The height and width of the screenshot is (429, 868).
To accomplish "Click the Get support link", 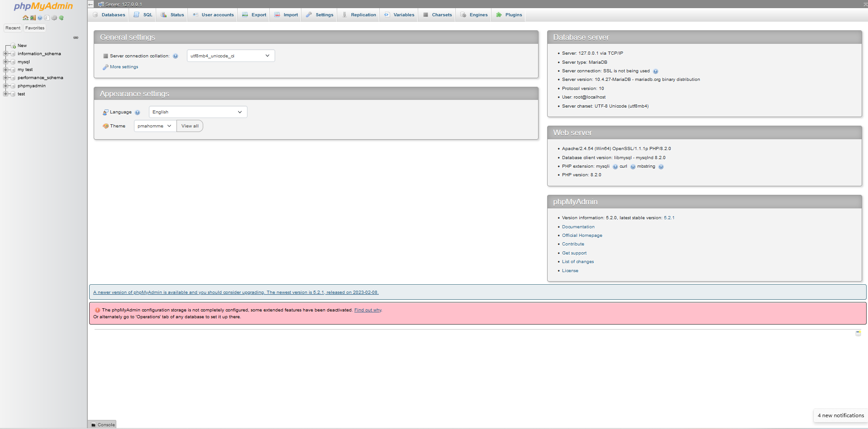I will (x=574, y=253).
